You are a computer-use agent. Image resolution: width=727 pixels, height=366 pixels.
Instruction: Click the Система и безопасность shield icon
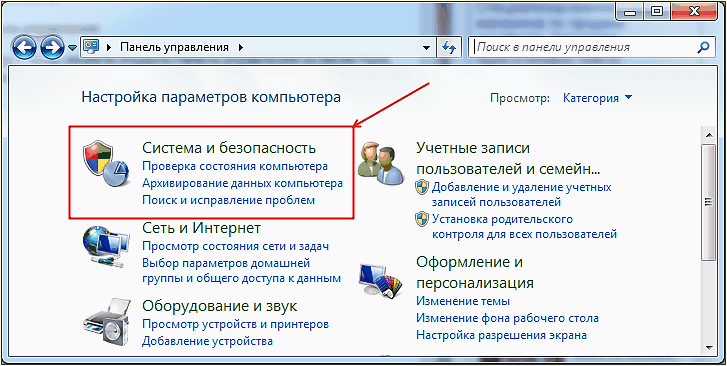click(x=106, y=164)
